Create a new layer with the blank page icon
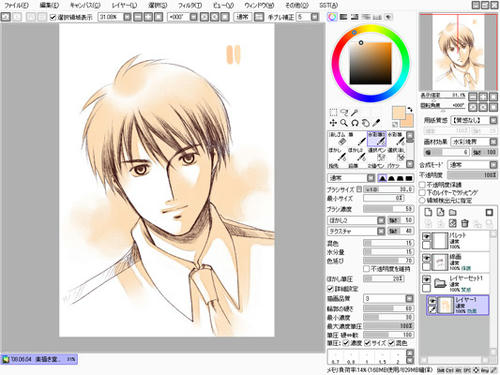500x375 pixels. pos(428,212)
